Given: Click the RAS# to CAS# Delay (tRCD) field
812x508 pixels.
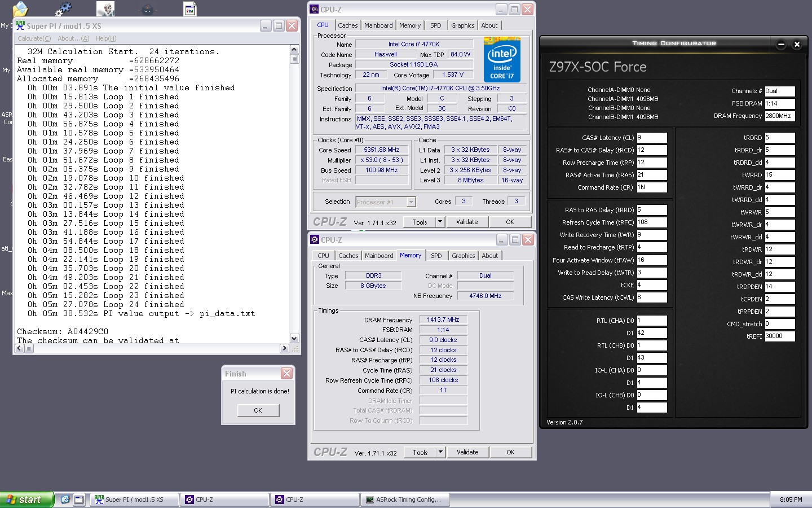Looking at the screenshot, I should pos(652,150).
